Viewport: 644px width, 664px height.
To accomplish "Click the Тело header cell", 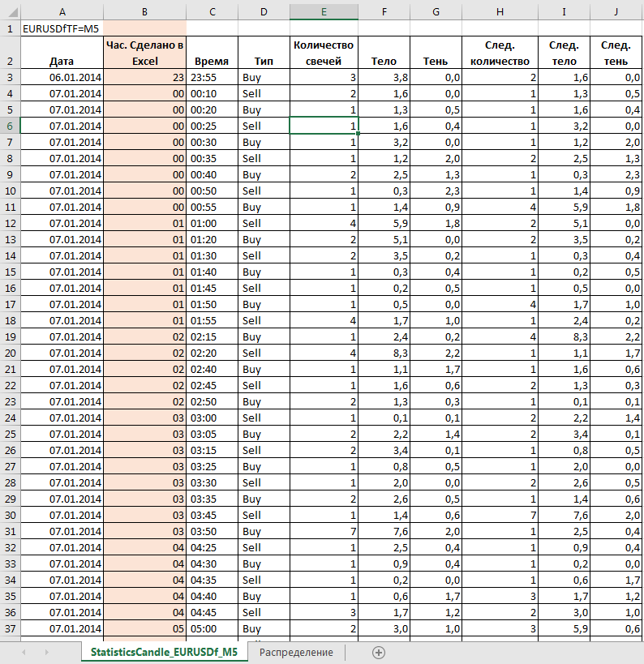I will (x=384, y=53).
